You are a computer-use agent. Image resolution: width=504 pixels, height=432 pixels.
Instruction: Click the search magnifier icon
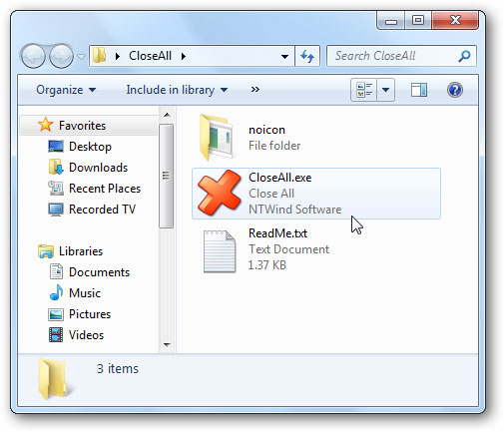pyautogui.click(x=464, y=56)
